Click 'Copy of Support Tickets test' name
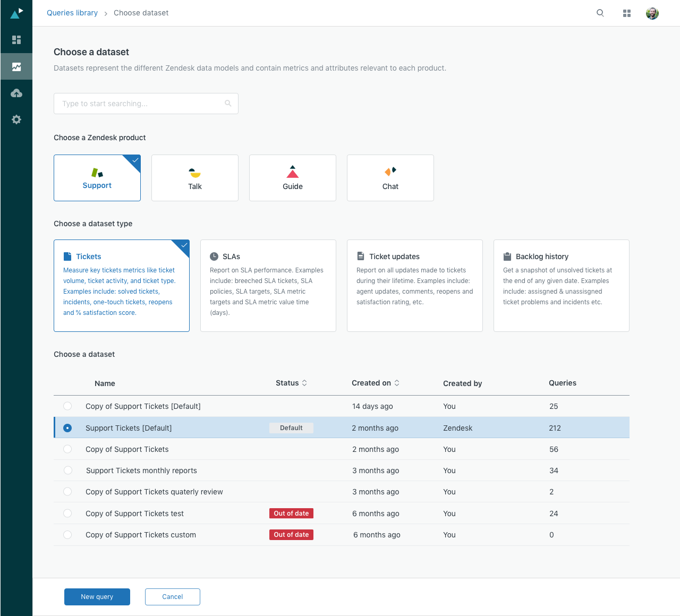The height and width of the screenshot is (616, 680). pos(134,514)
